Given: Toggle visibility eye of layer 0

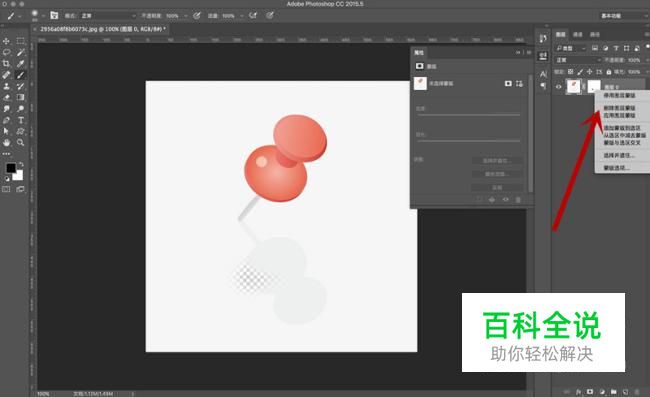Looking at the screenshot, I should tap(558, 87).
